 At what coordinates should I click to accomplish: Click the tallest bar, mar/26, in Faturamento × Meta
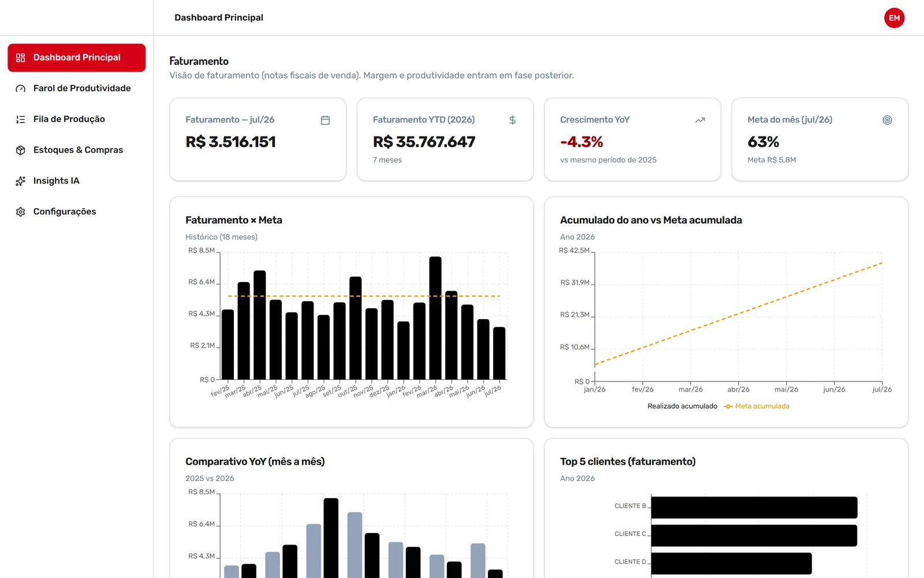pyautogui.click(x=435, y=318)
